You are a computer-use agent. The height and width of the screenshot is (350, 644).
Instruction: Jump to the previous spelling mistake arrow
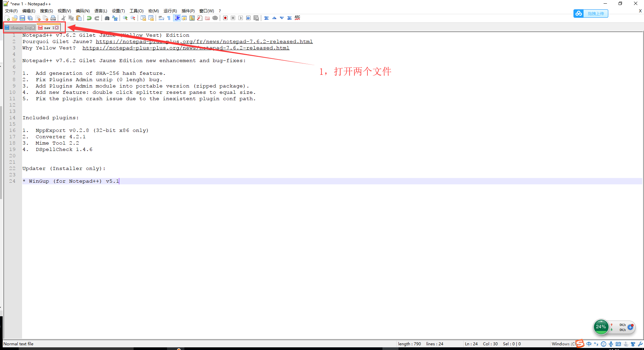(274, 18)
